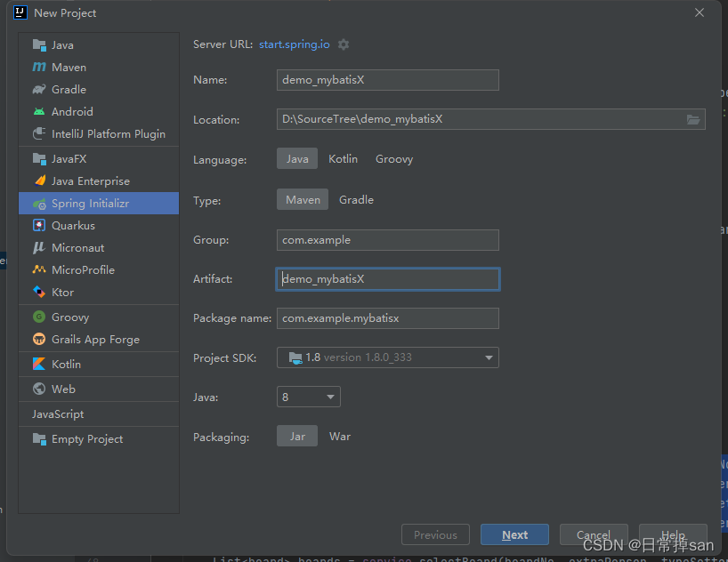Click the IntelliJ Platform Plugin icon
Viewport: 728px width, 562px height.
coord(39,133)
